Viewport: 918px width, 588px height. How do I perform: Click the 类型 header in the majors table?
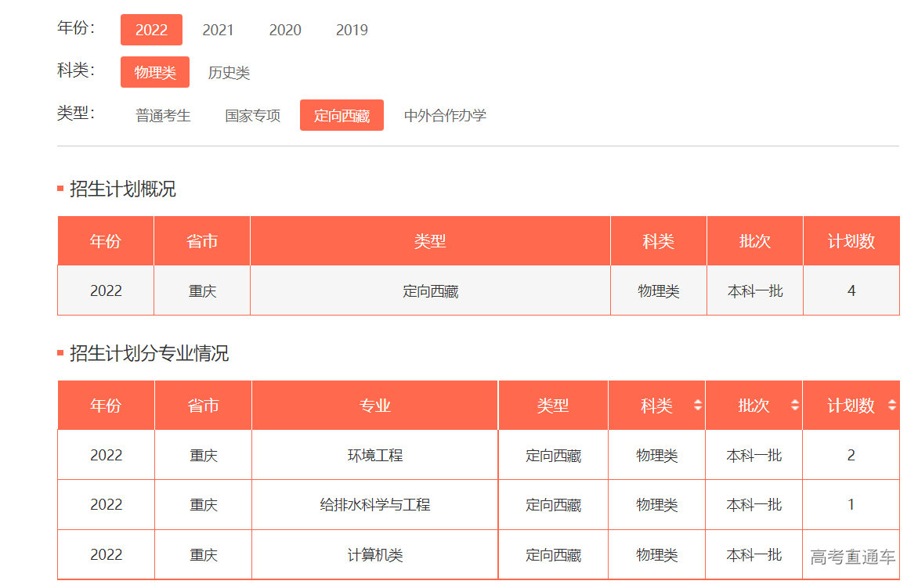(x=552, y=406)
